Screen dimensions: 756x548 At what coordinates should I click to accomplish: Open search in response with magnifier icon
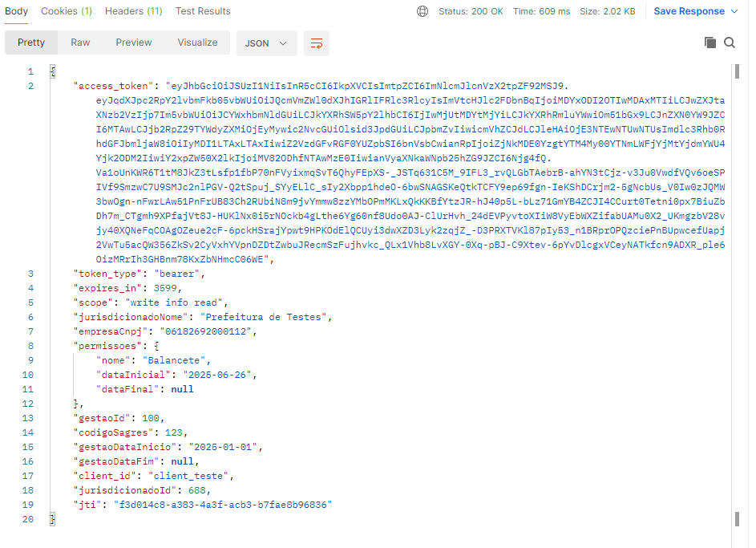coord(730,43)
